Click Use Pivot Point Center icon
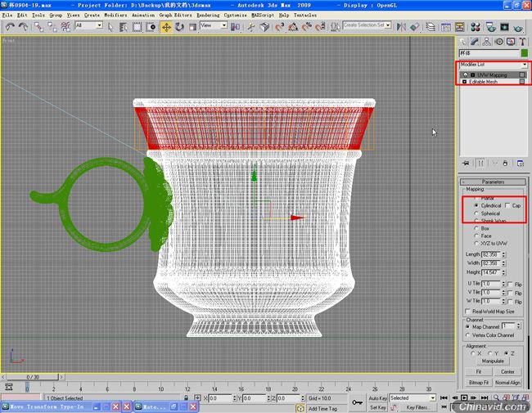The height and width of the screenshot is (413, 532). [235, 27]
